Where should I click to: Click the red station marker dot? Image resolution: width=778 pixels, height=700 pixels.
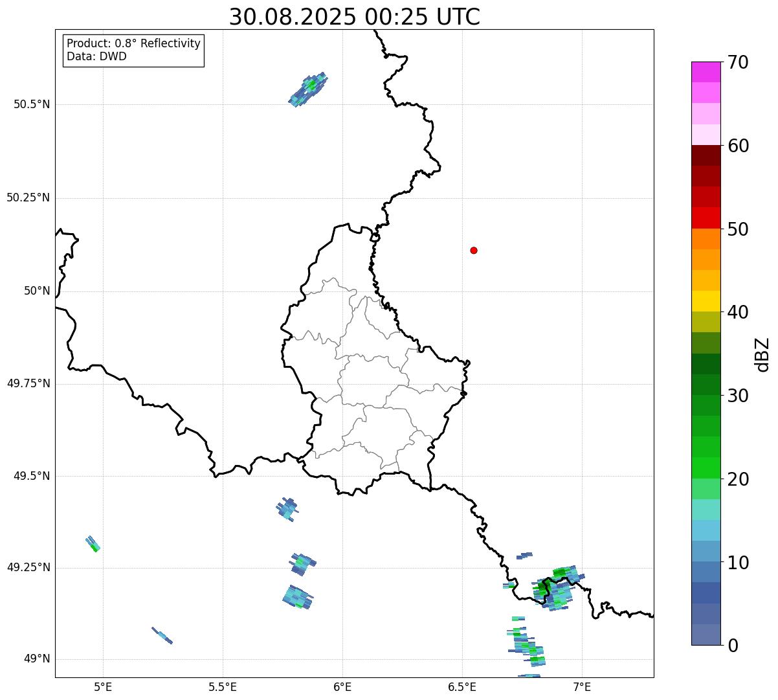[474, 250]
